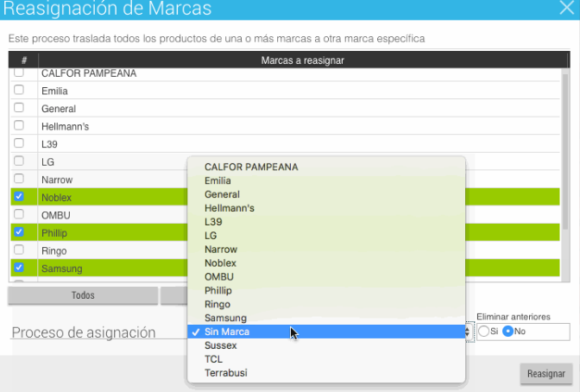Screen dimensions: 580x392
Task: Choose LG in the dropdown list
Action: tap(326, 236)
